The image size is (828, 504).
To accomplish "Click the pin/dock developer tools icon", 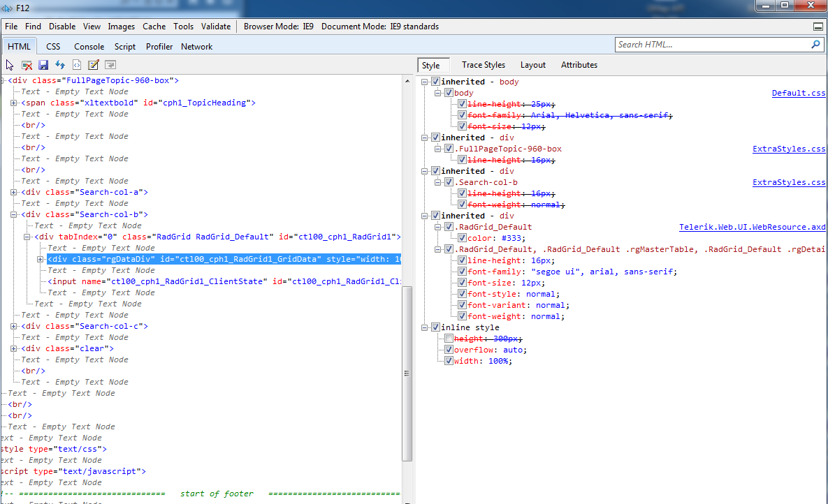I will (x=818, y=27).
